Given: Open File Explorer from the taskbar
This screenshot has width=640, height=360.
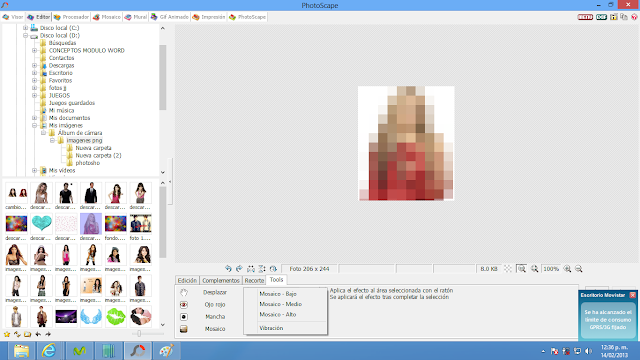Looking at the screenshot, I should (21, 351).
